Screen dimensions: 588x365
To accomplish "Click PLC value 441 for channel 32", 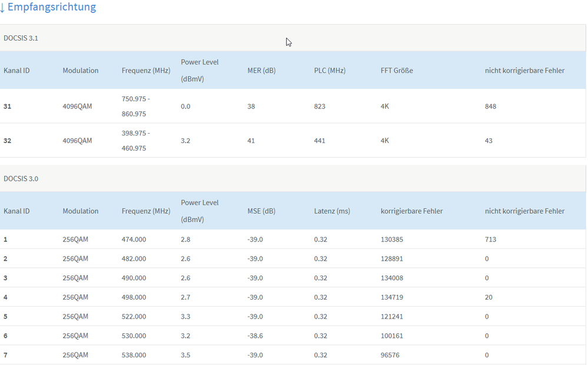I will [x=320, y=141].
